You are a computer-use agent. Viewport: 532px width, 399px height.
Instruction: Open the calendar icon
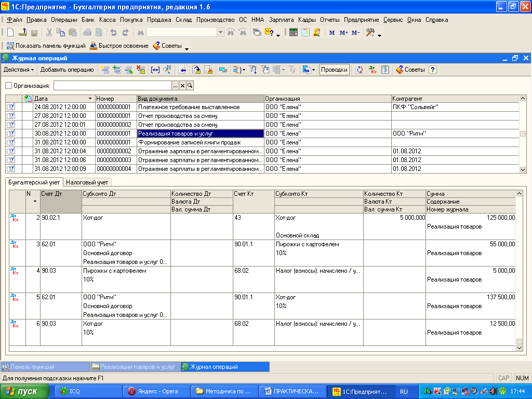[x=305, y=33]
